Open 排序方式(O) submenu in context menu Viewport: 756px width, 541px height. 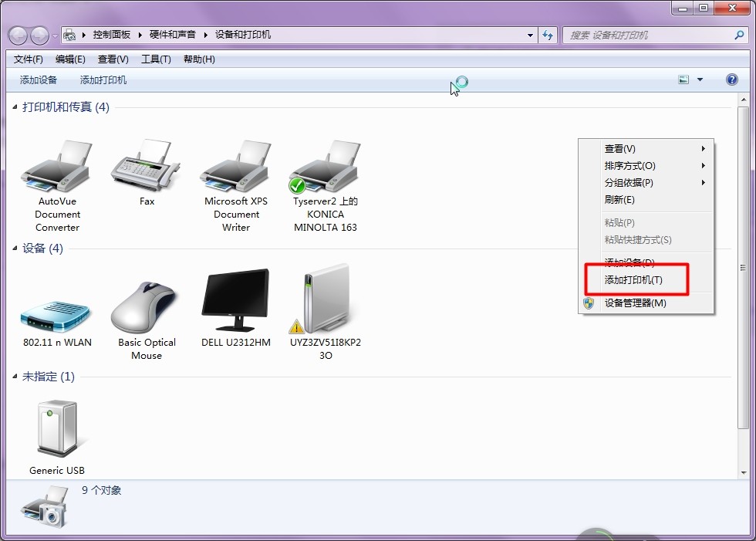(x=646, y=166)
